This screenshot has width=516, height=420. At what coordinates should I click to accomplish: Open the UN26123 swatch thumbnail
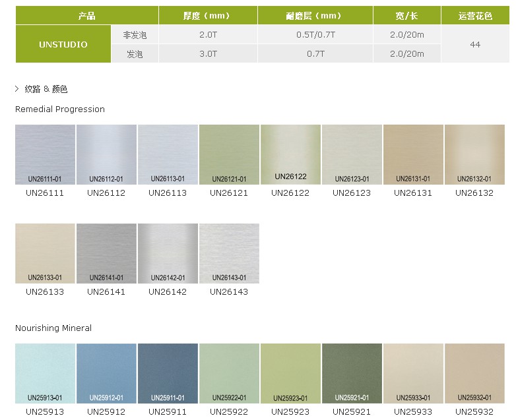[352, 154]
